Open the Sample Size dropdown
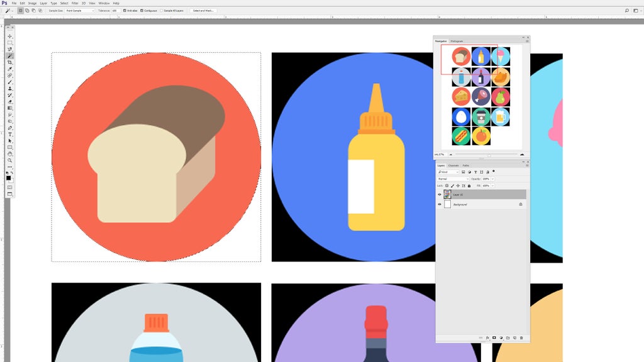This screenshot has width=644, height=362. (x=80, y=11)
